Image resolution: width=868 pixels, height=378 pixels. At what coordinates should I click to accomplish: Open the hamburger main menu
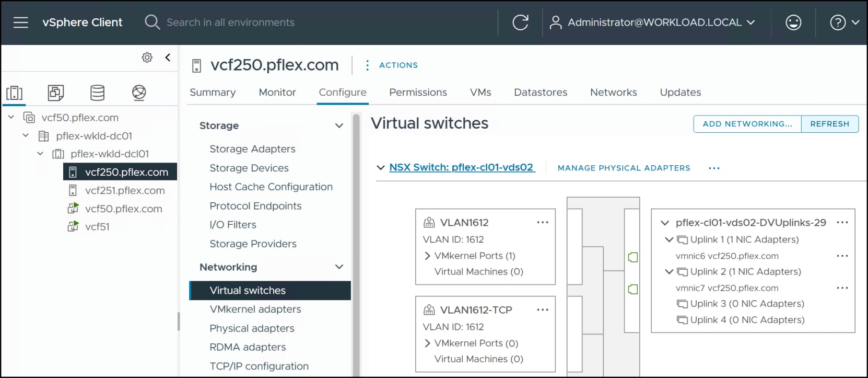tap(21, 22)
